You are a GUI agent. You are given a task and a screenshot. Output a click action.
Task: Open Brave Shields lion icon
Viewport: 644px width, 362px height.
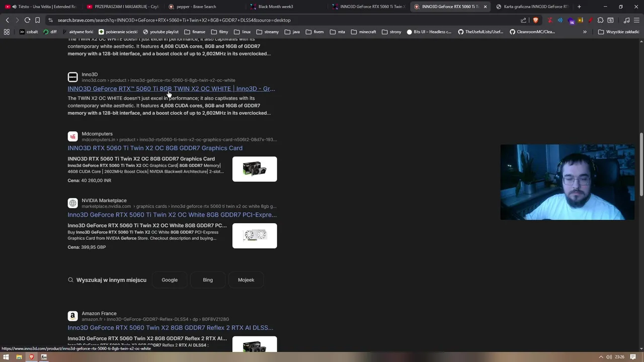coord(535,20)
